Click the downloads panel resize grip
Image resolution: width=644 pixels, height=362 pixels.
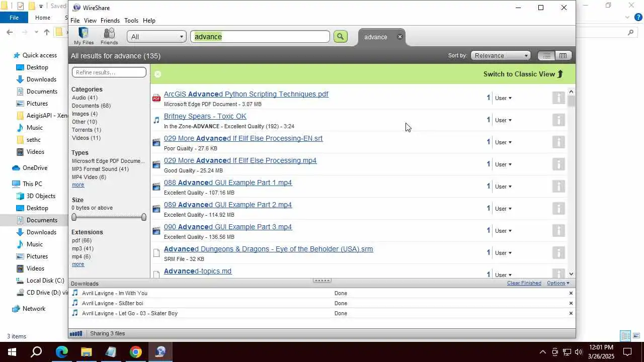pos(322,281)
